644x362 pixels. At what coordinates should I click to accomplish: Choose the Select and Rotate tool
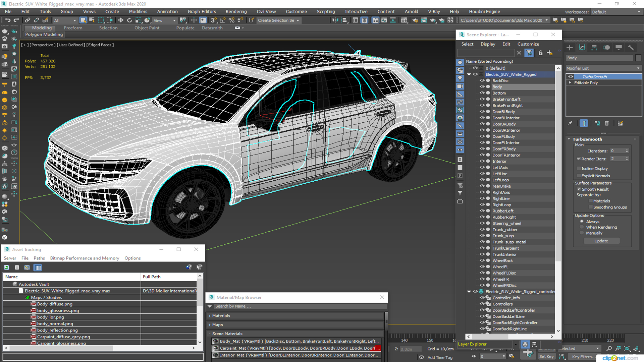coord(129,20)
